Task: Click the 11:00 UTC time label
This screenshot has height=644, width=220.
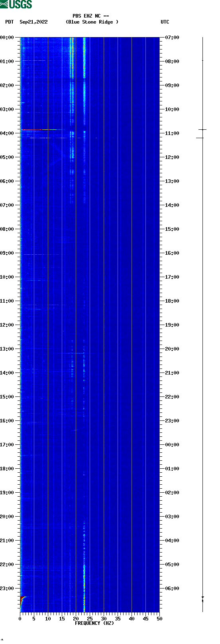Action: pyautogui.click(x=172, y=133)
